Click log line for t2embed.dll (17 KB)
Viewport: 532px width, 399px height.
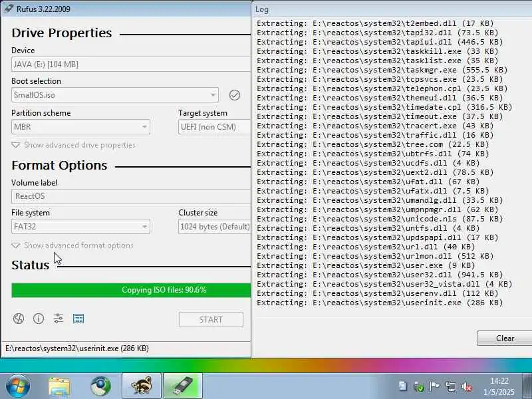tap(375, 23)
